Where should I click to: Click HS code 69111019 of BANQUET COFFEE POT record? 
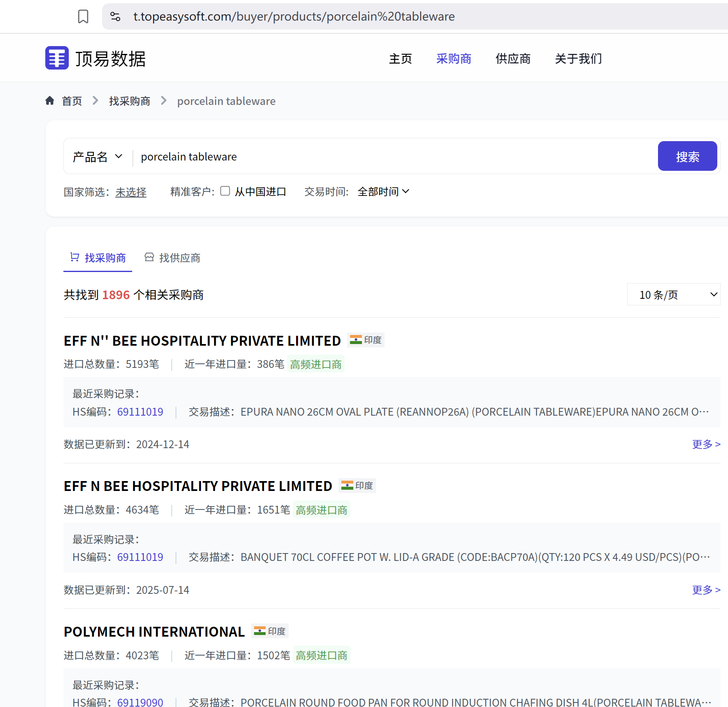pyautogui.click(x=140, y=557)
